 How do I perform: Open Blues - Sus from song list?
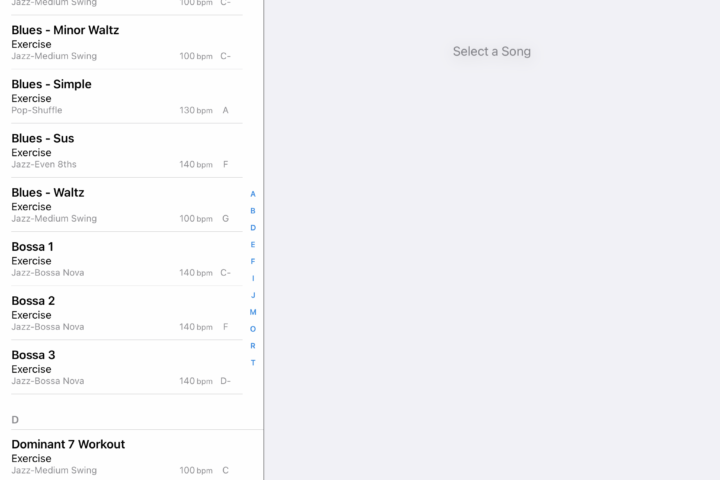pyautogui.click(x=127, y=151)
